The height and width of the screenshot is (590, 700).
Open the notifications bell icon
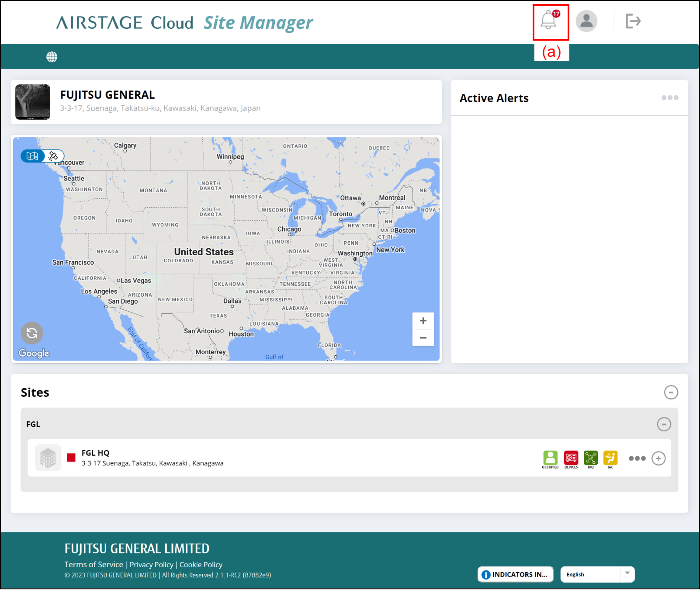[549, 21]
